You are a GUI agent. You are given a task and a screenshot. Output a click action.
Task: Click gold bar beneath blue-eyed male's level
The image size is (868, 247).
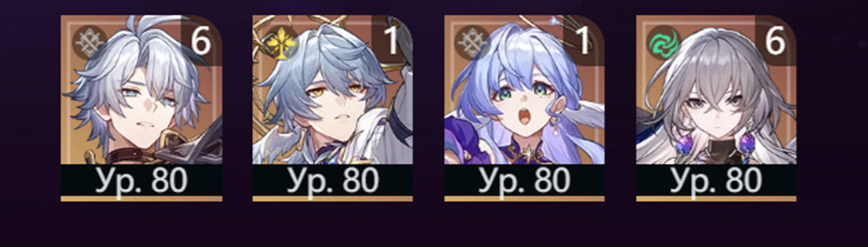(141, 199)
